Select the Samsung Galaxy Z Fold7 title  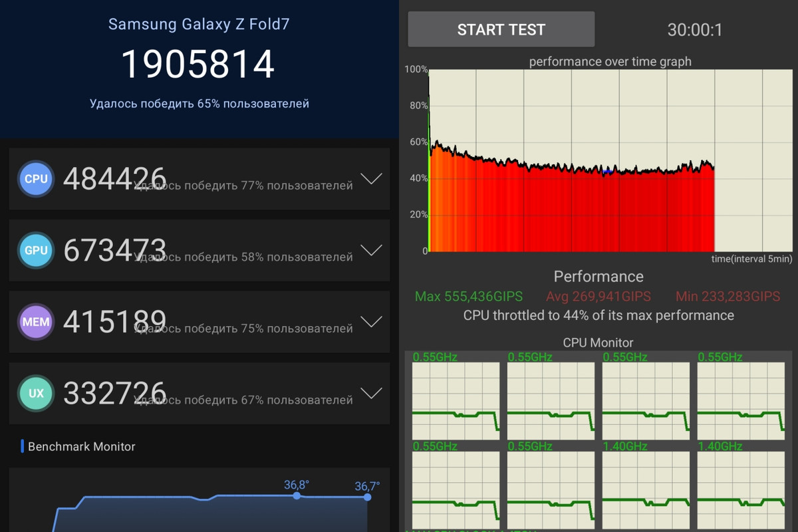point(199,25)
